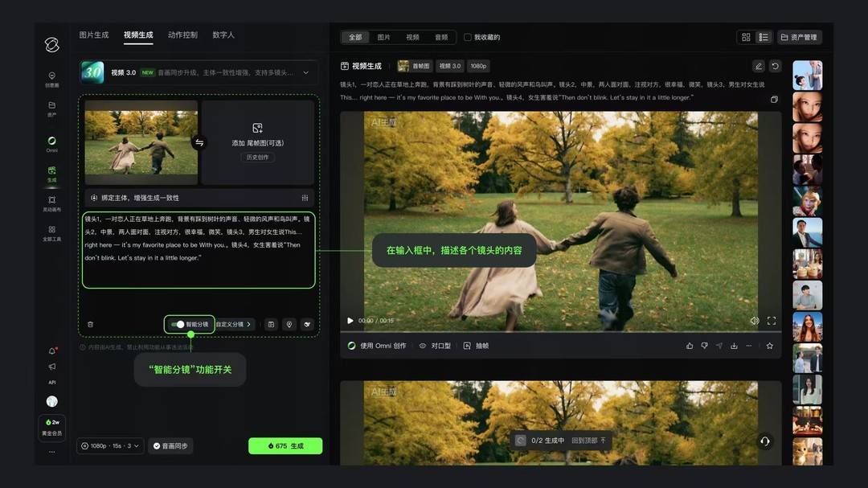Image resolution: width=868 pixels, height=488 pixels.
Task: Open the announcements megaphone icon
Action: 52,367
